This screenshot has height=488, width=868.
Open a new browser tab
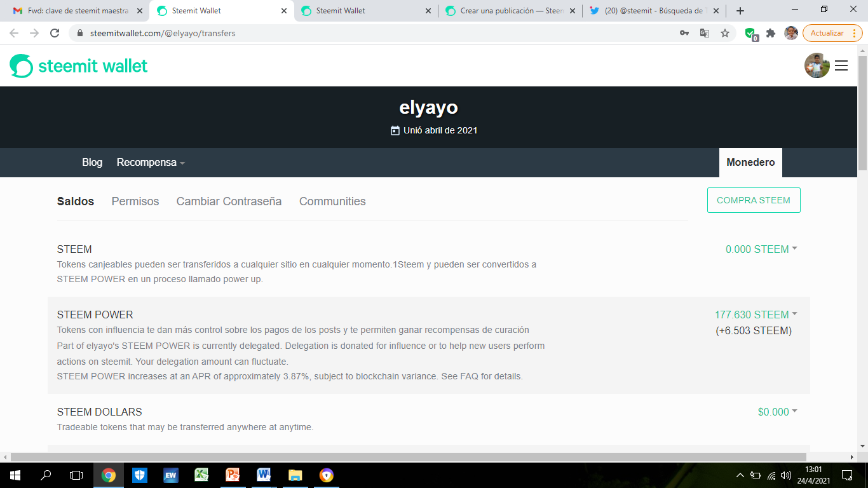(x=740, y=11)
